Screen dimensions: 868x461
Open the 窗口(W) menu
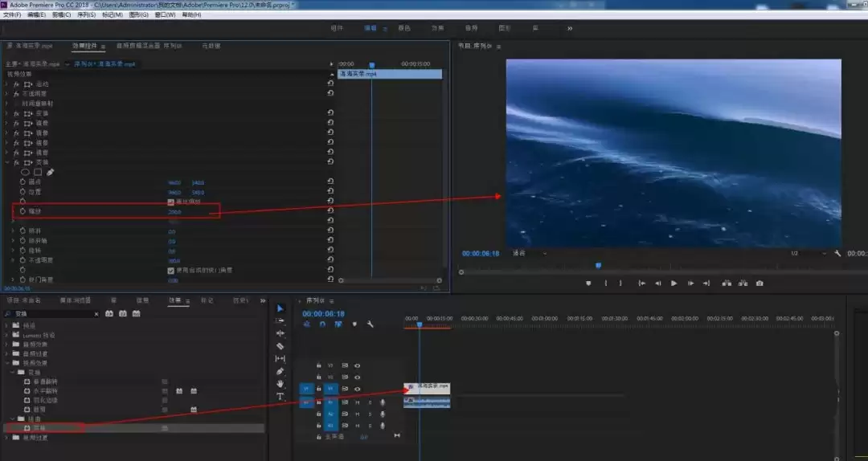click(165, 15)
